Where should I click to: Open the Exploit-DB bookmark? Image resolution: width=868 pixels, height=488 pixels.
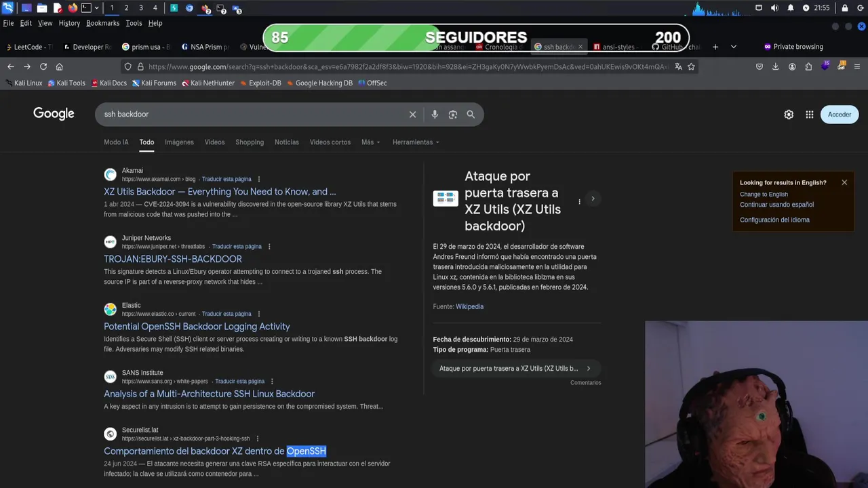point(260,83)
